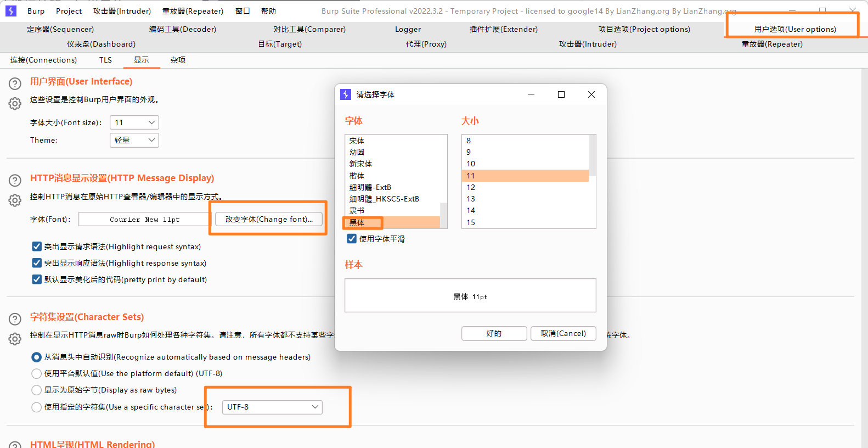The height and width of the screenshot is (448, 868).
Task: Switch to 仪表盘(Dashboard) tab
Action: click(x=102, y=44)
